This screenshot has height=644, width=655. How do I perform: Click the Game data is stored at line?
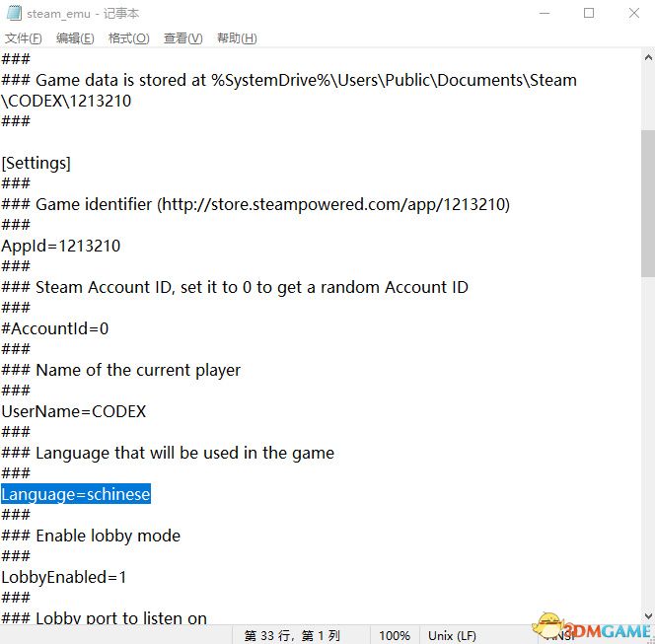tap(289, 80)
